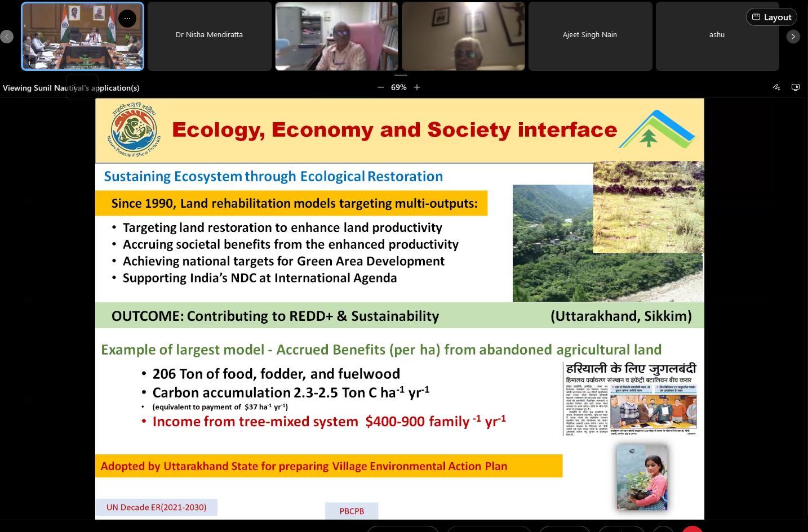Viewport: 808px width, 532px height.
Task: Open more options on the pinned video tile
Action: coord(127,19)
